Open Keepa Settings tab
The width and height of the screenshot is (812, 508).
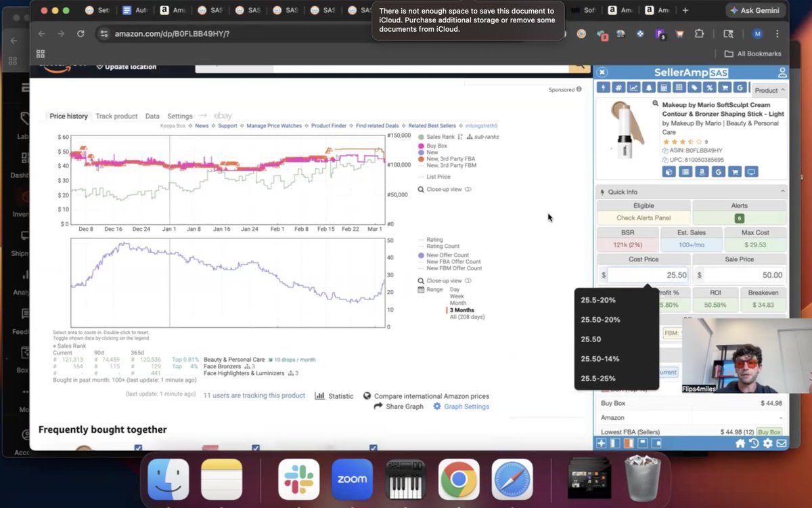pos(180,116)
